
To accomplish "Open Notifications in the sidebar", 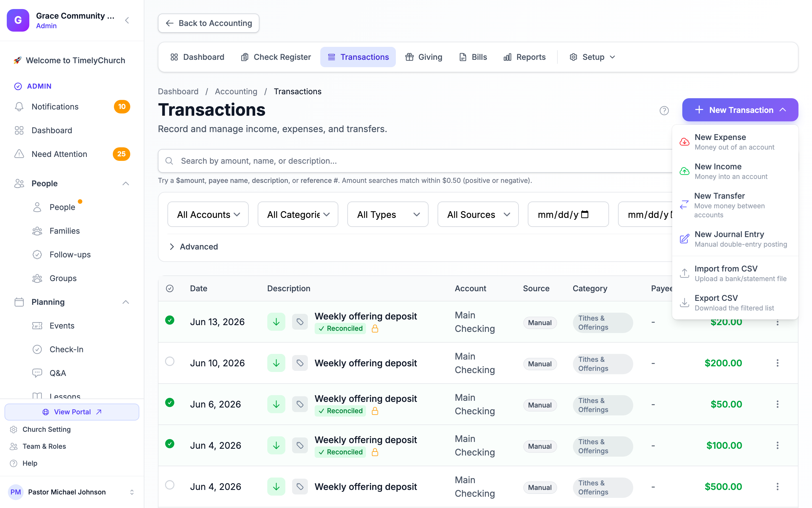I will click(x=72, y=107).
